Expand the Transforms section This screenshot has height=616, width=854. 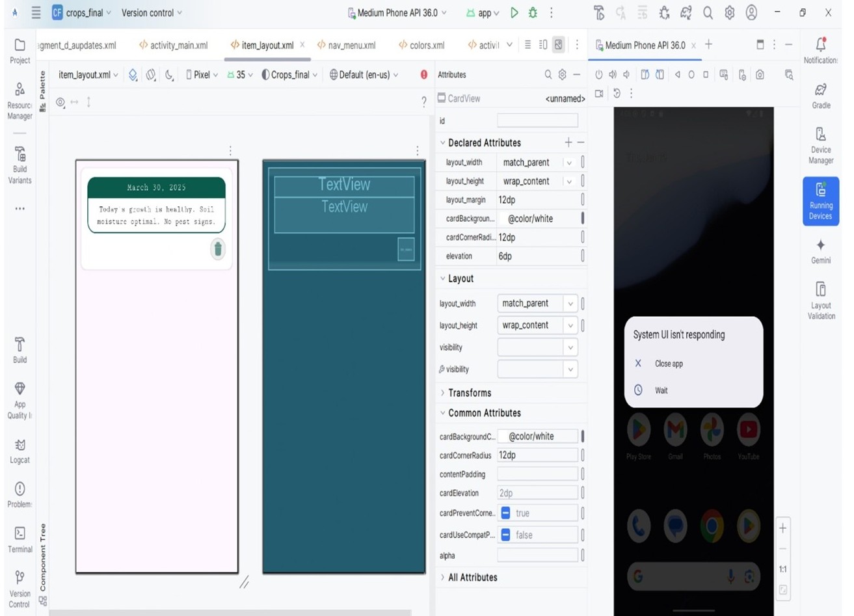point(443,393)
